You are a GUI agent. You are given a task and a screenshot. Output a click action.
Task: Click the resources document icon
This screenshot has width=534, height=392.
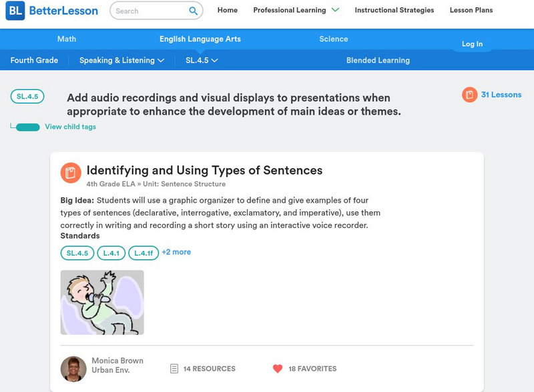point(174,369)
